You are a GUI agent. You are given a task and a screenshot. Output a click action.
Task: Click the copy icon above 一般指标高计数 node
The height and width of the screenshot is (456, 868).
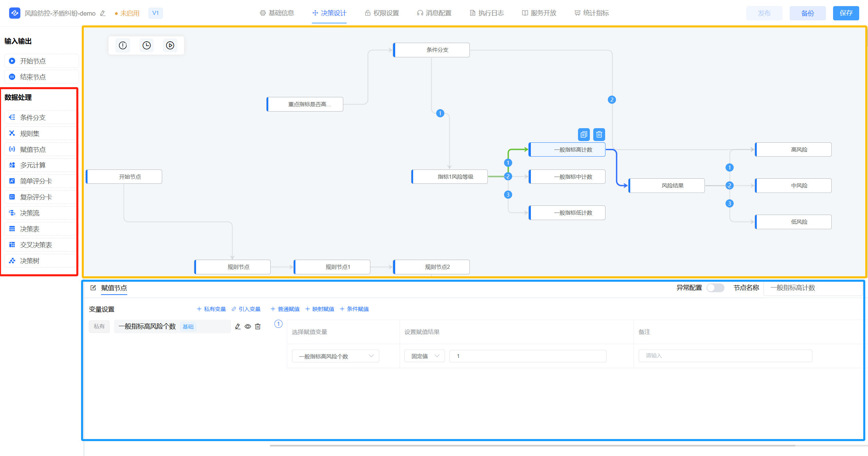tap(583, 135)
